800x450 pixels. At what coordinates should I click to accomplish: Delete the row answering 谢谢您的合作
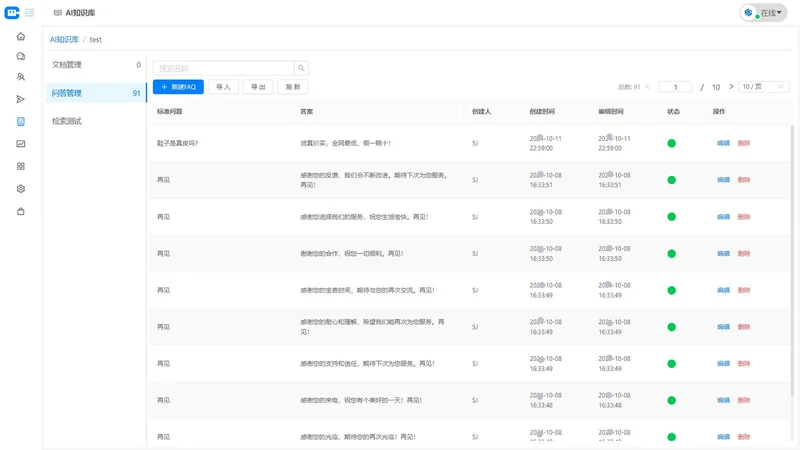[744, 254]
